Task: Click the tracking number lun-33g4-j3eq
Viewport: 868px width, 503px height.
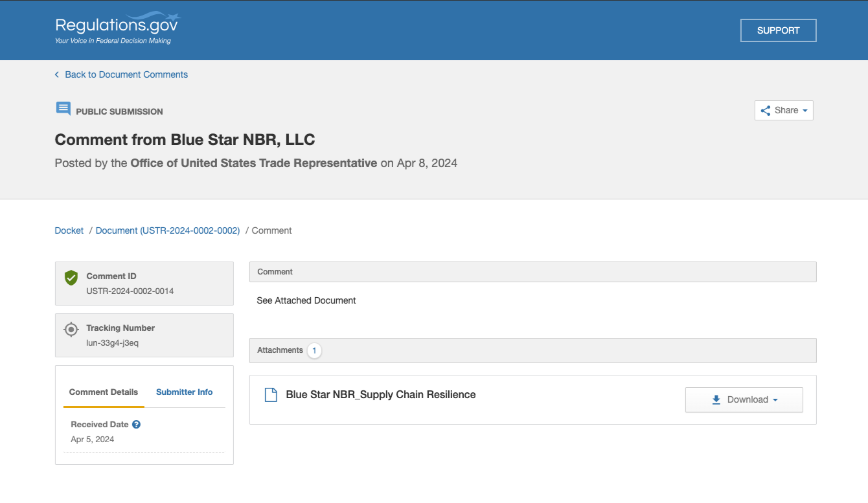Action: (x=113, y=342)
